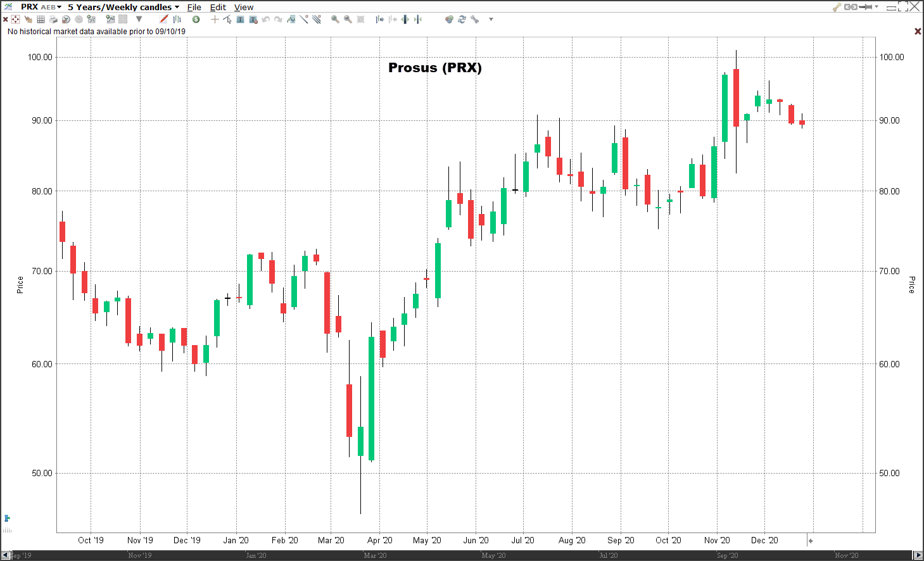Undo last chart action

(x=265, y=19)
